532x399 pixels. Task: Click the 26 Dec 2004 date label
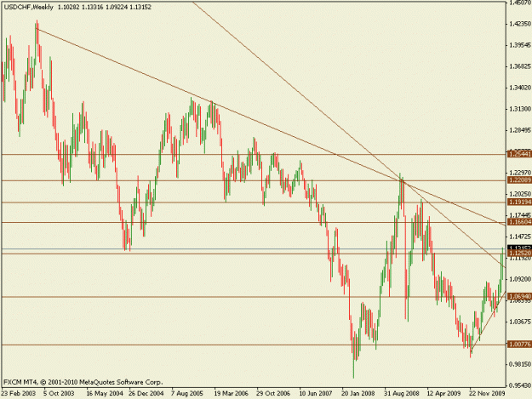(146, 394)
